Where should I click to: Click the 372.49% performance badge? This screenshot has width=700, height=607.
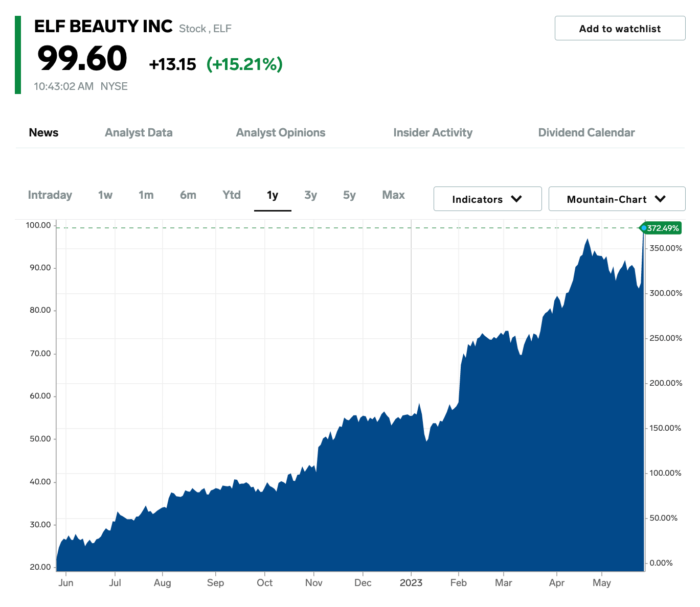(662, 228)
